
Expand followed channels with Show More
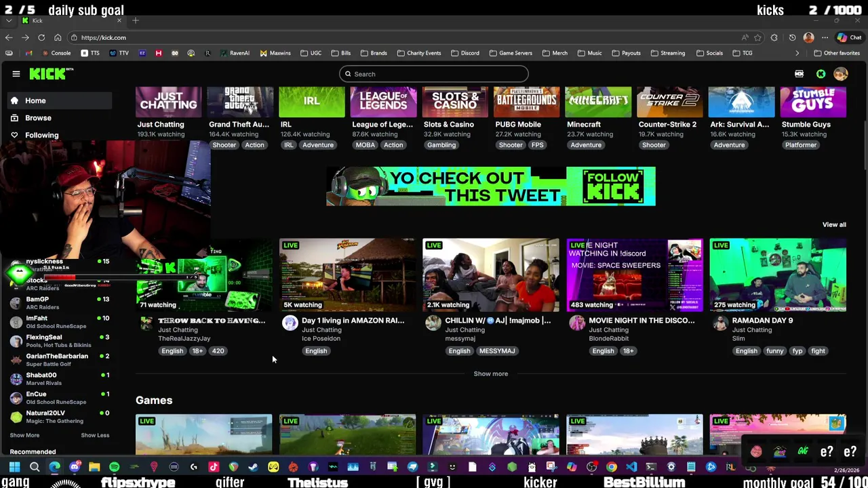24,435
